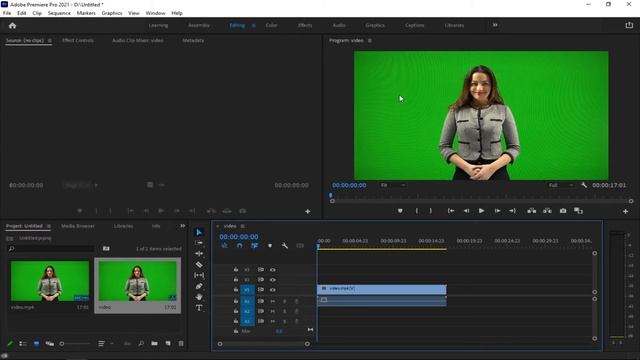Click Mark In in Program monitor
The height and width of the screenshot is (360, 640).
tap(416, 211)
